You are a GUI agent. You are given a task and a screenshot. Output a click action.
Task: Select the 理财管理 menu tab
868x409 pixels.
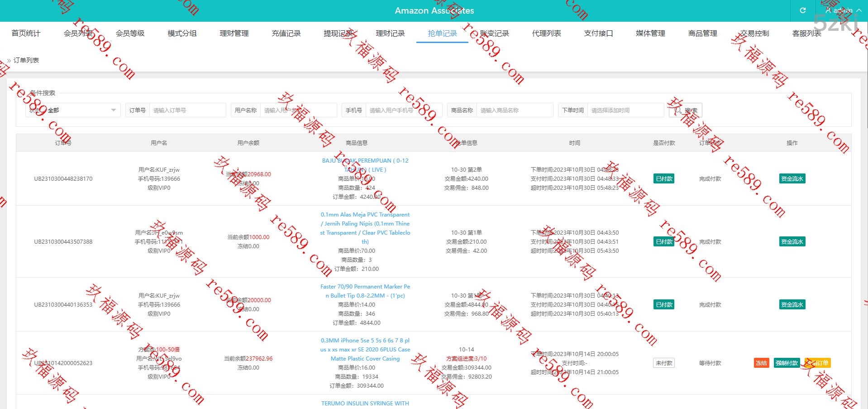234,33
